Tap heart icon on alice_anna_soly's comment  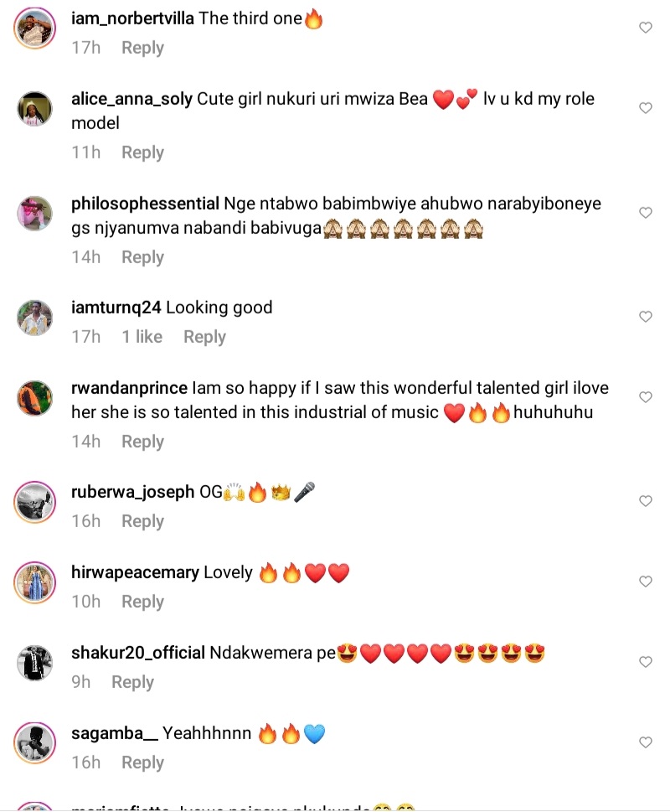[x=645, y=108]
